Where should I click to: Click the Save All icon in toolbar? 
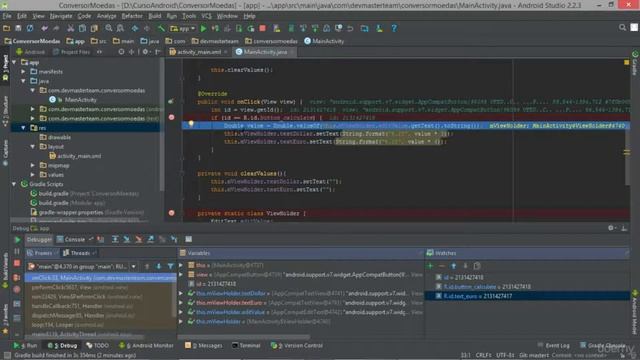click(18, 28)
